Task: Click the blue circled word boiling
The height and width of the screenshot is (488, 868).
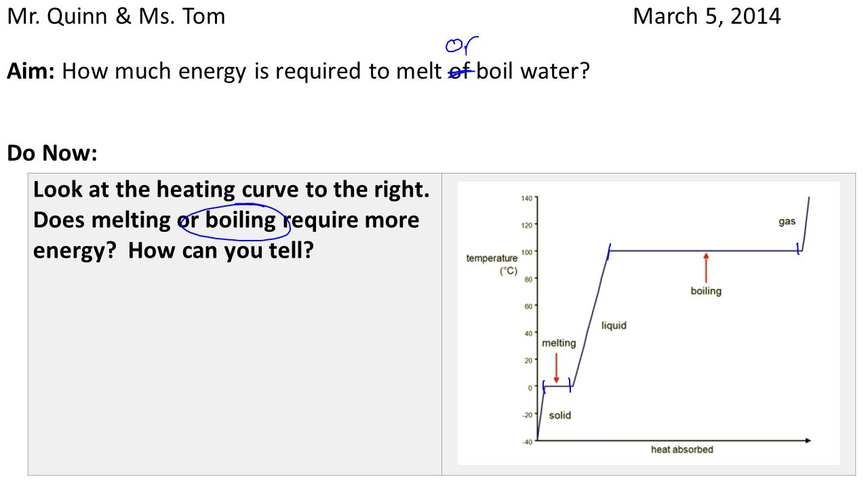Action: pos(241,220)
